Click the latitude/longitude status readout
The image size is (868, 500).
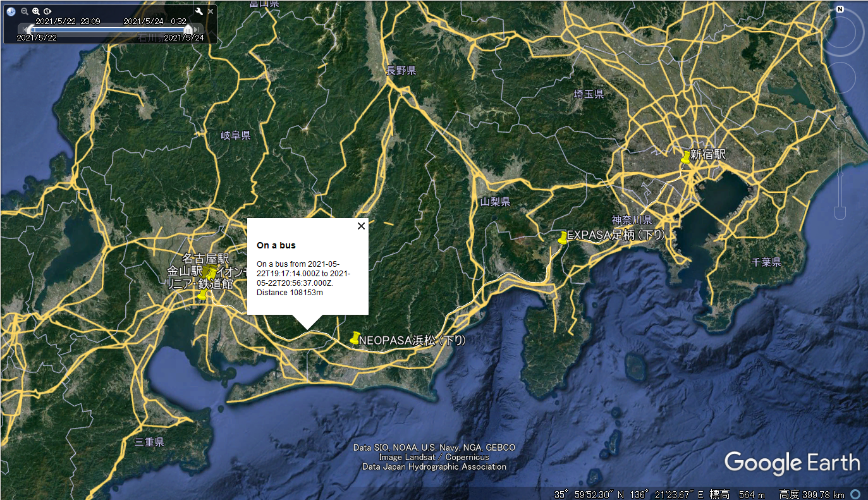pyautogui.click(x=629, y=494)
